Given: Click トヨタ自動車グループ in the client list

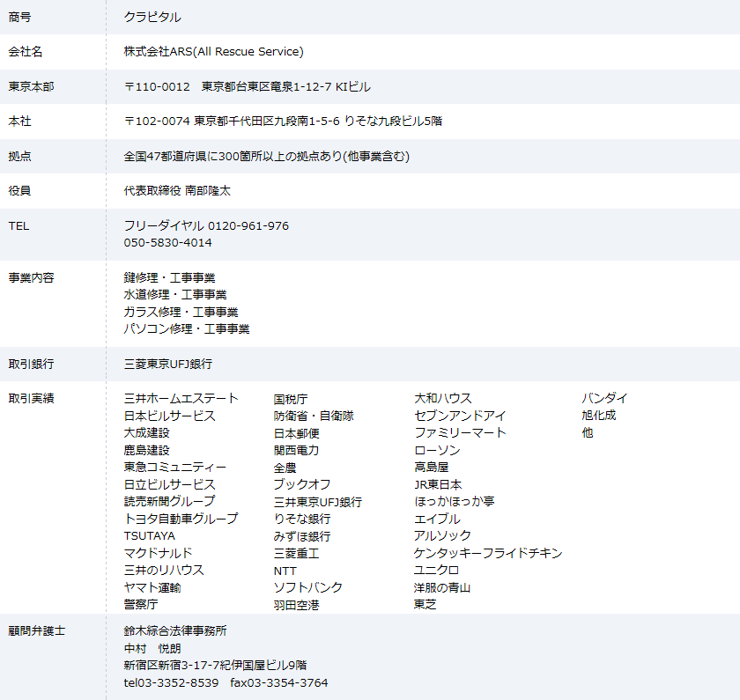Looking at the screenshot, I should point(181,519).
